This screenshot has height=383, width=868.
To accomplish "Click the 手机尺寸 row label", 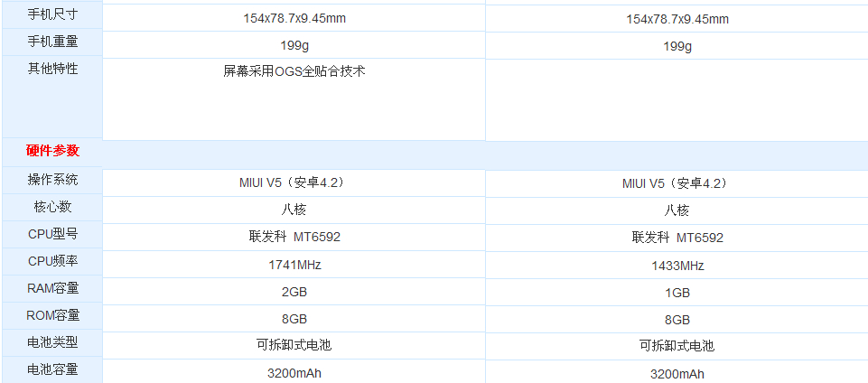I will tap(52, 14).
